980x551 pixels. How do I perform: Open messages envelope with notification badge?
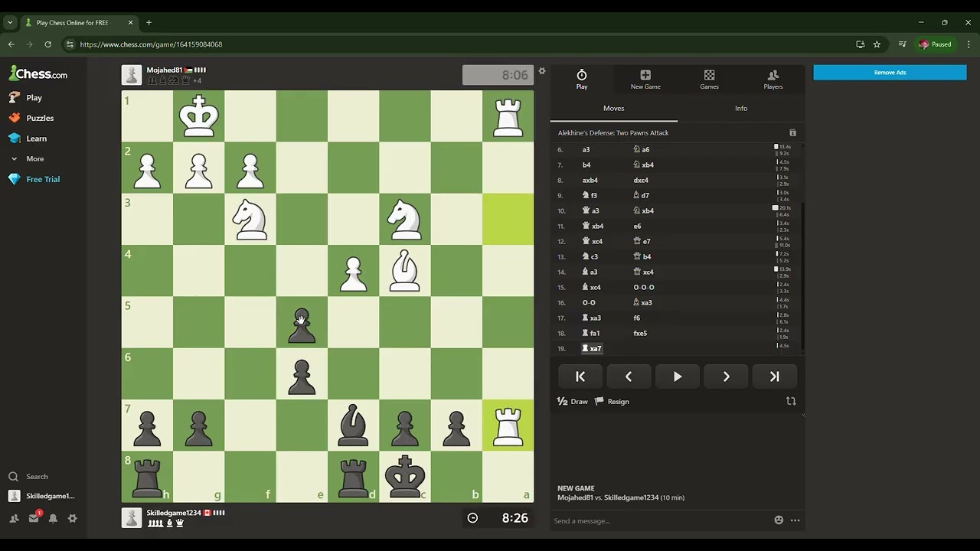[x=34, y=518]
